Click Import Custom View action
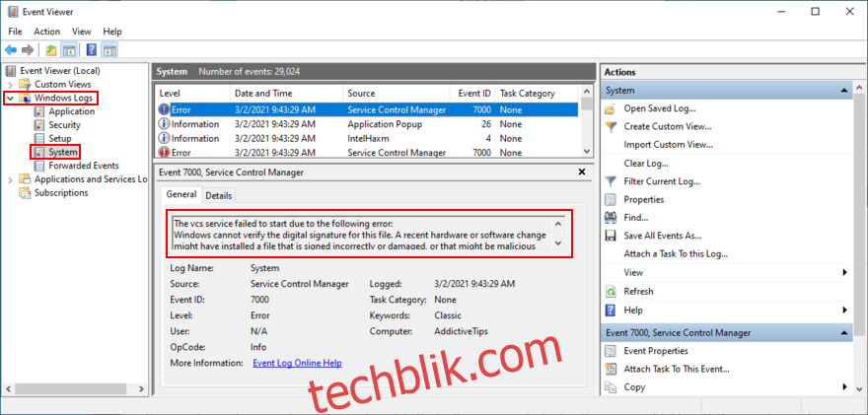 [x=668, y=145]
